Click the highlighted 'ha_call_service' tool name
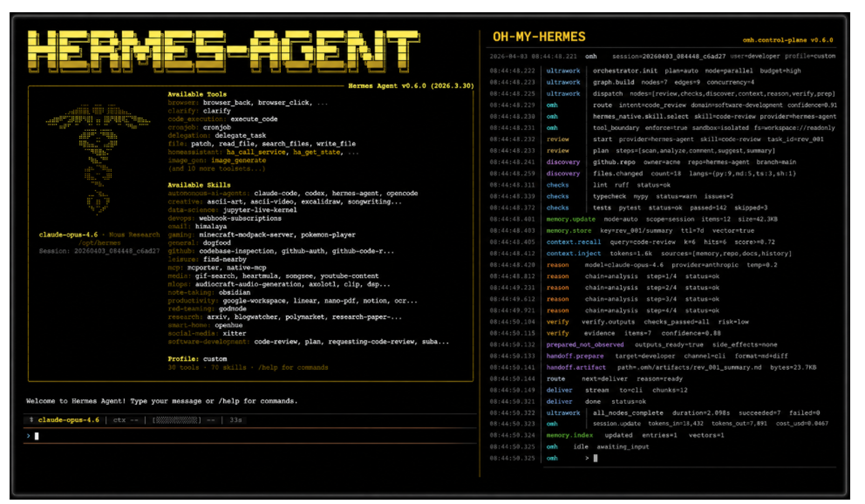865x504 pixels. click(256, 152)
